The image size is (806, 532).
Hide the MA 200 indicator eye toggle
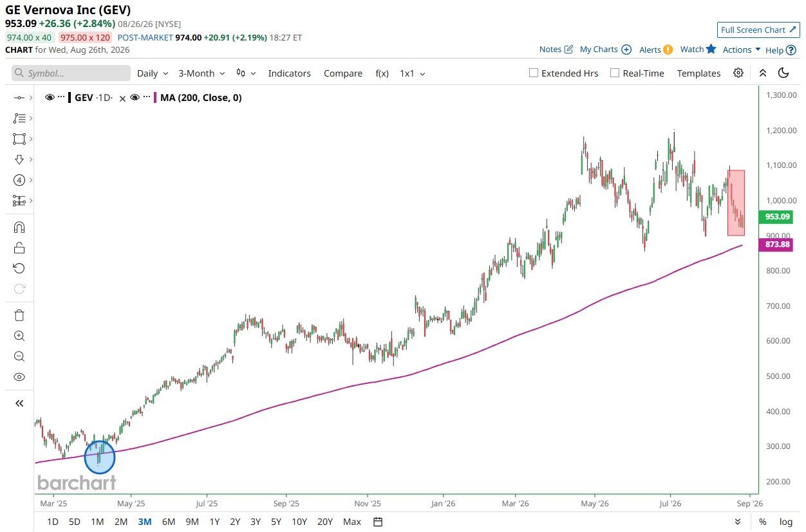pos(135,98)
